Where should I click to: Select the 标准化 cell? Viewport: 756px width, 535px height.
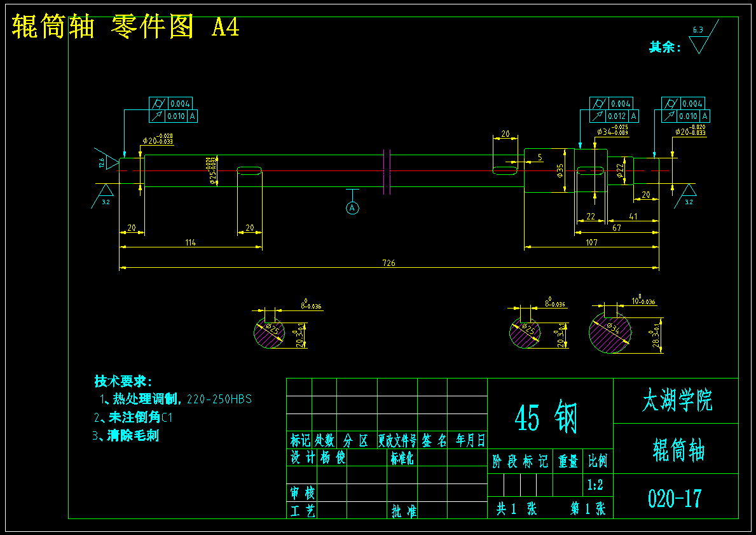[x=402, y=457]
